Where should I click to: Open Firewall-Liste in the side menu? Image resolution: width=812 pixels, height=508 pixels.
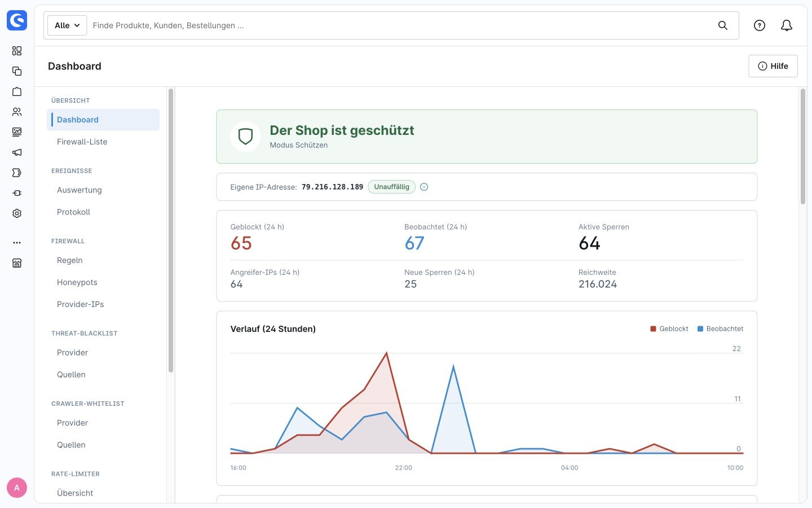[103, 142]
